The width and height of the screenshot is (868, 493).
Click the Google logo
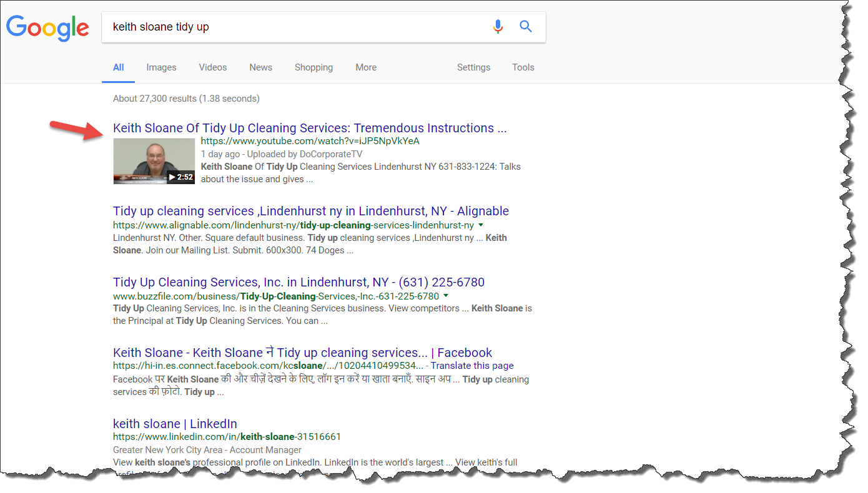pyautogui.click(x=47, y=27)
